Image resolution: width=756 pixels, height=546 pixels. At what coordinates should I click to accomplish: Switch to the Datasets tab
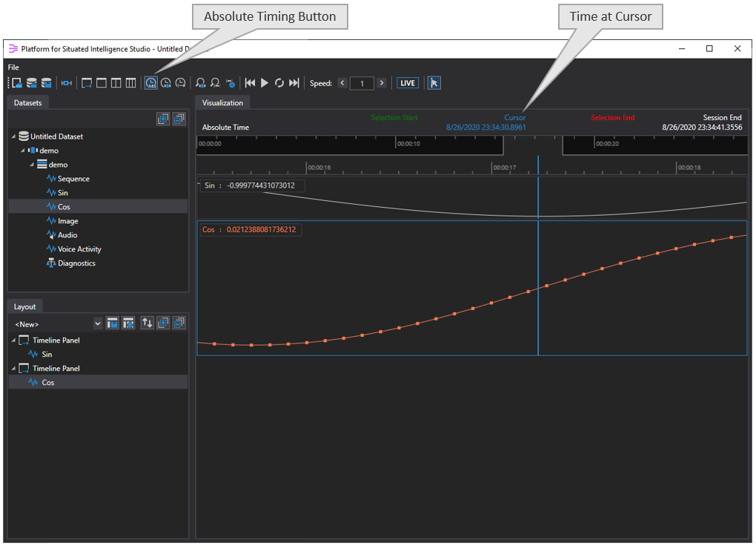(x=27, y=102)
